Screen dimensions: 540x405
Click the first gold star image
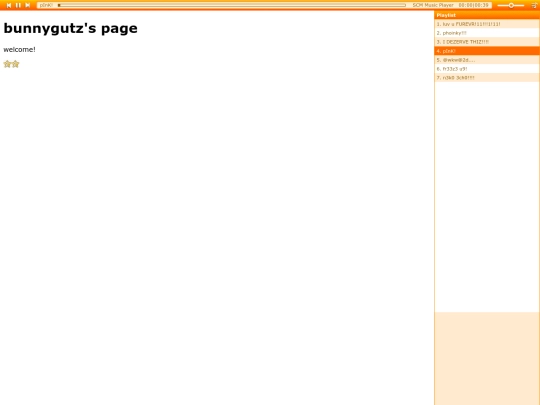[7, 64]
